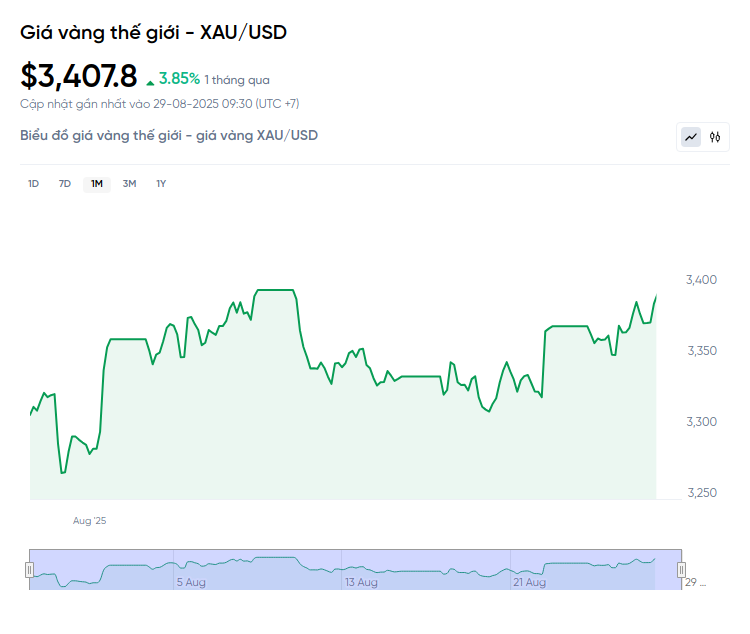Viewport: 750px width, 634px height.
Task: Switch to candlestick chart view
Action: (x=715, y=137)
